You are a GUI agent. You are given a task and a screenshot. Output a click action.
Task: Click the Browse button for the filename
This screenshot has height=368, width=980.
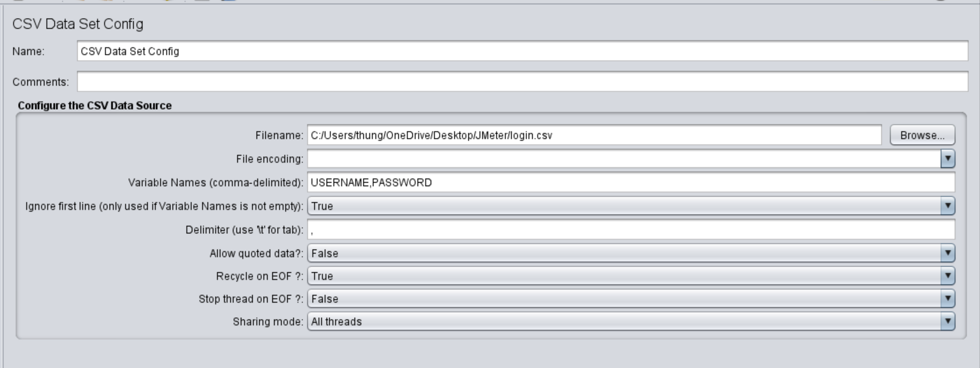tap(922, 135)
